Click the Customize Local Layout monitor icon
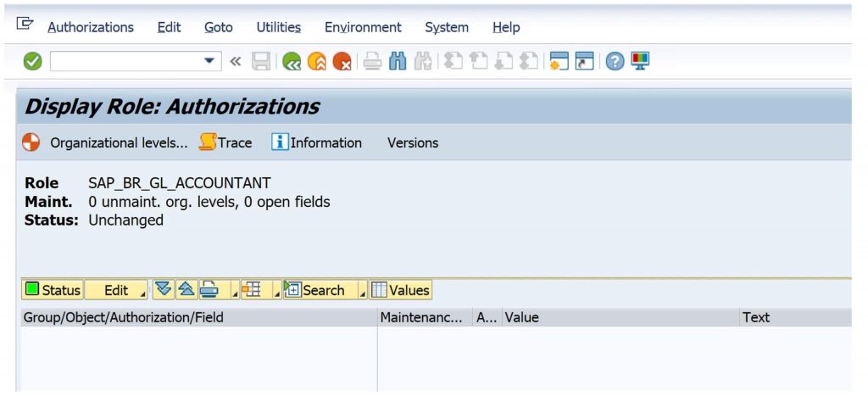868x396 pixels. (x=640, y=61)
